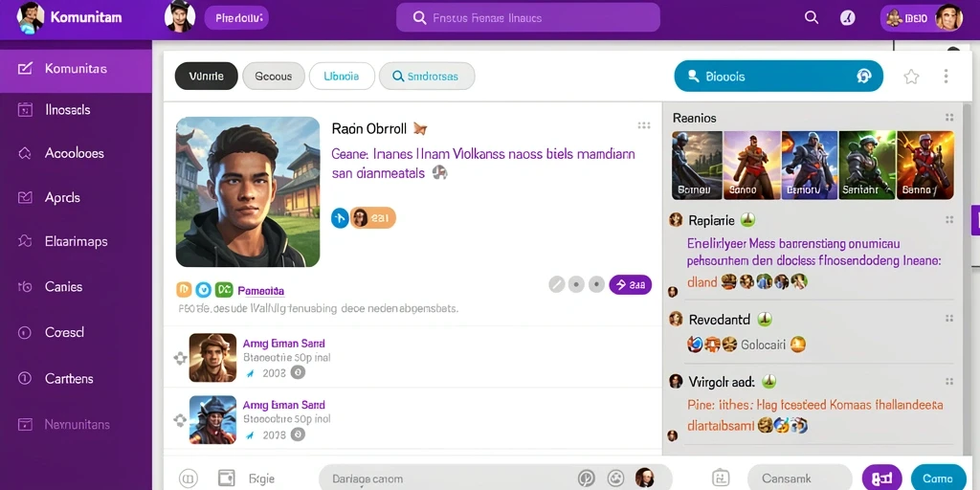
Task: Click the Repiarie comment header
Action: (x=711, y=220)
